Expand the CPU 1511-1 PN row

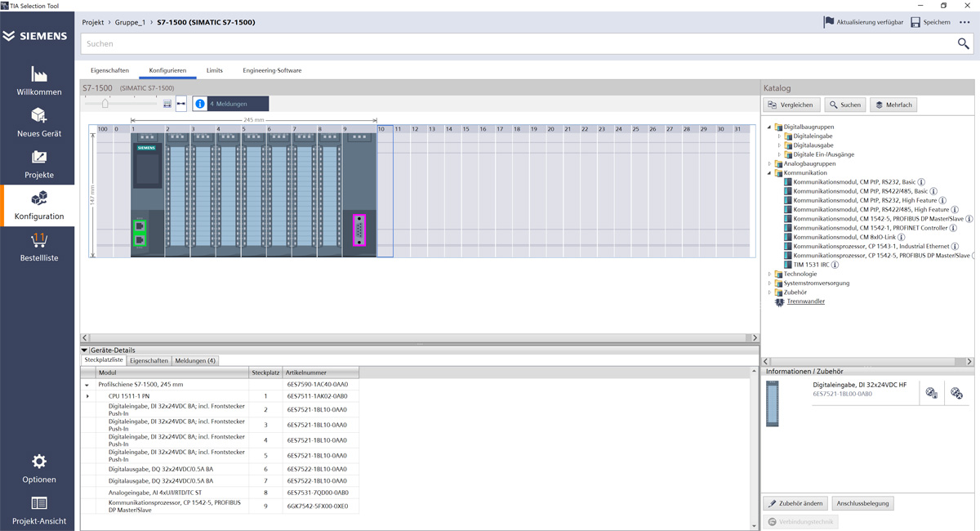(x=87, y=396)
